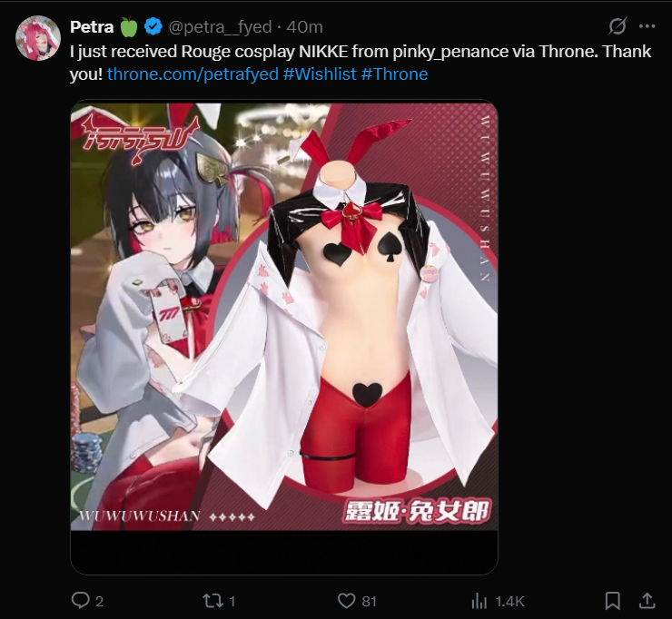
Task: Open the throne.com/petrafyed link
Action: click(x=193, y=74)
